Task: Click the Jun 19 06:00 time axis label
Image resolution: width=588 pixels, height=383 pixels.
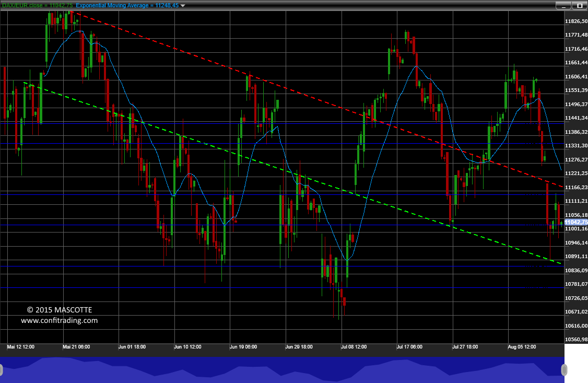Action: [243, 347]
